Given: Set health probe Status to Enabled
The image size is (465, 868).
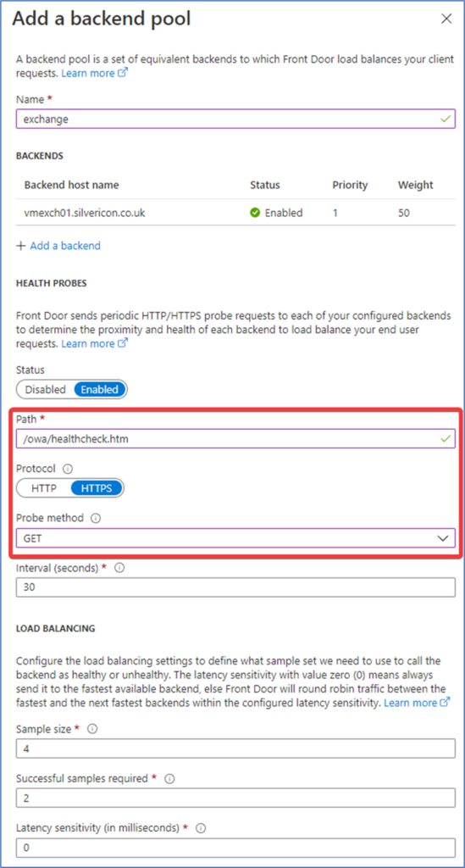Looking at the screenshot, I should pos(100,389).
